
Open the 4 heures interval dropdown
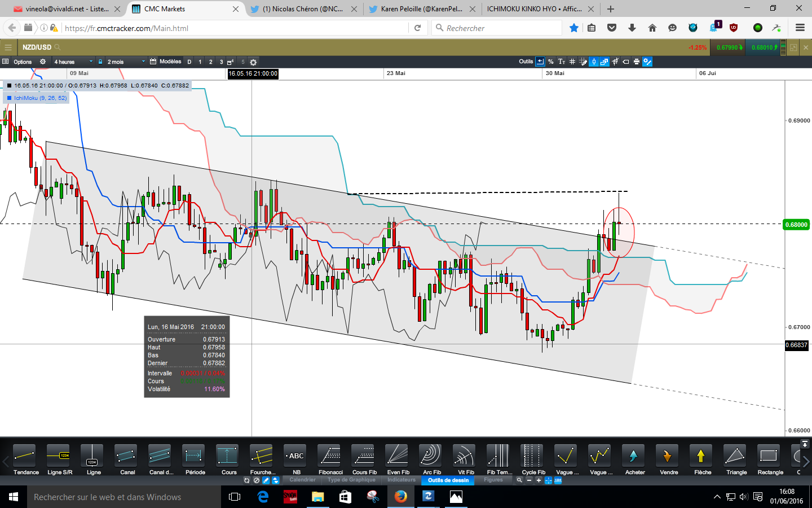click(x=73, y=62)
